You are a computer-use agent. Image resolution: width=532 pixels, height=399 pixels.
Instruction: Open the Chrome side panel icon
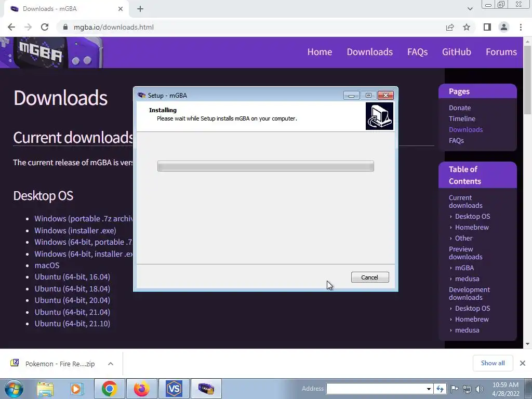[487, 27]
